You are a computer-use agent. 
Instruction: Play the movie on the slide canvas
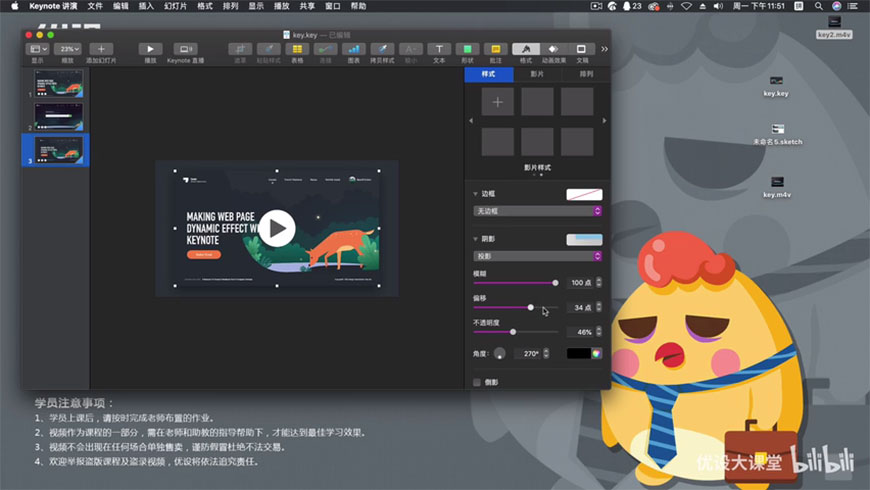click(x=277, y=228)
